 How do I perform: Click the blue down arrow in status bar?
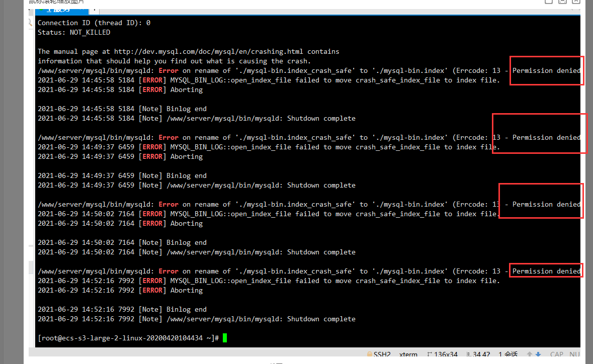tap(538, 354)
